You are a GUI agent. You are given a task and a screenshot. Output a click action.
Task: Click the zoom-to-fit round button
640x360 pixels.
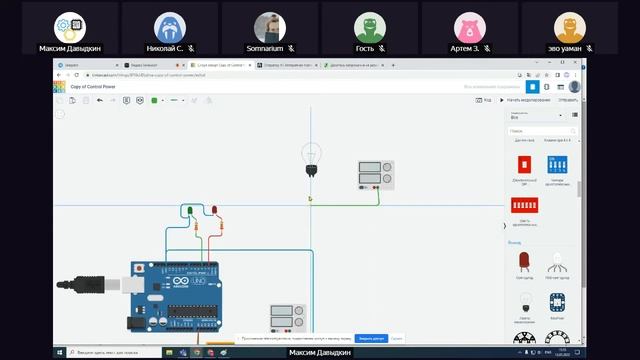(60, 114)
